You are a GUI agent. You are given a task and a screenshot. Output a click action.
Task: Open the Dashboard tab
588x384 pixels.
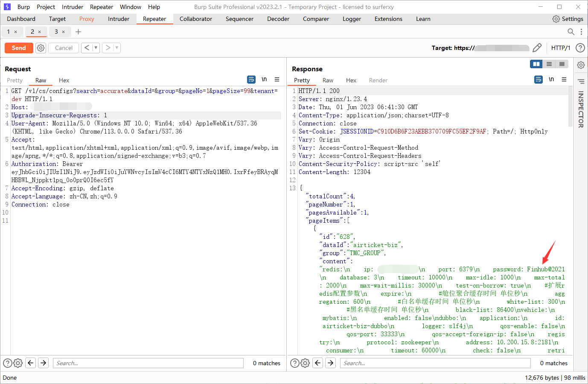(21, 19)
